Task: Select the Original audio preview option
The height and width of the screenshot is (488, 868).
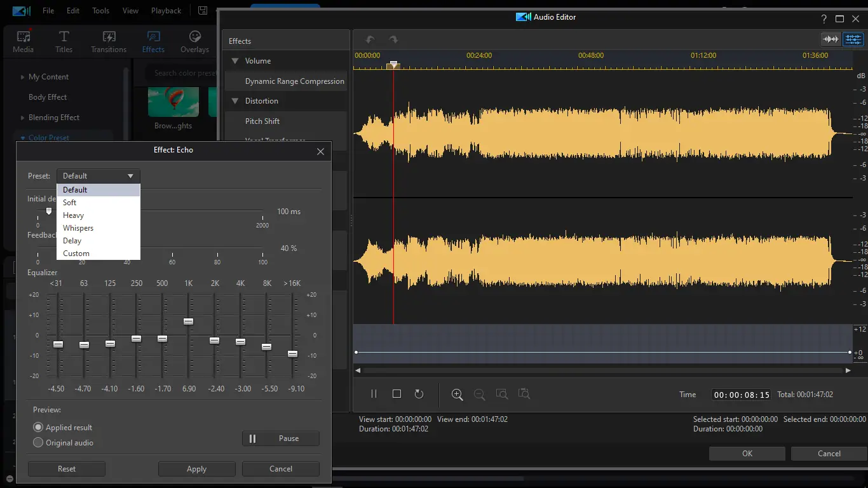Action: coord(38,443)
